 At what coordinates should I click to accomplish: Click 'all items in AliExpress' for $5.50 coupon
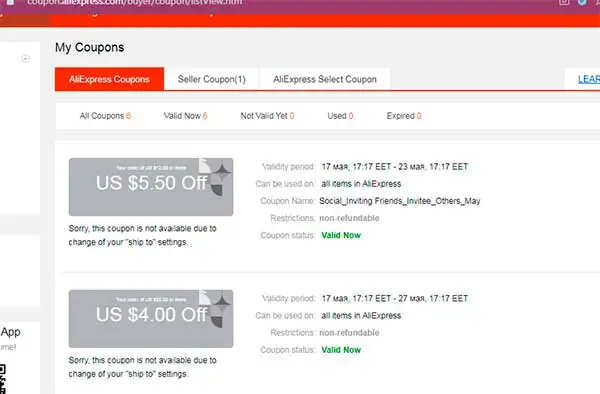tap(361, 184)
